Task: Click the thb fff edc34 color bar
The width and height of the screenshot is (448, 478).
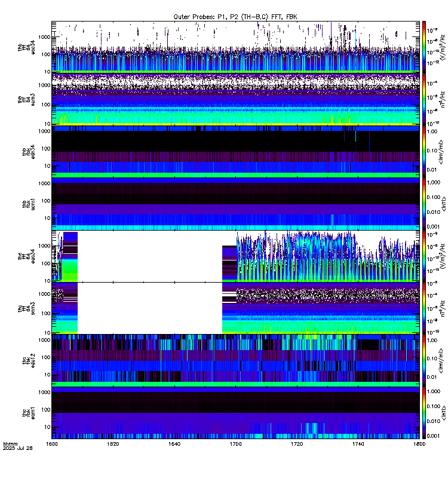Action: click(x=424, y=47)
